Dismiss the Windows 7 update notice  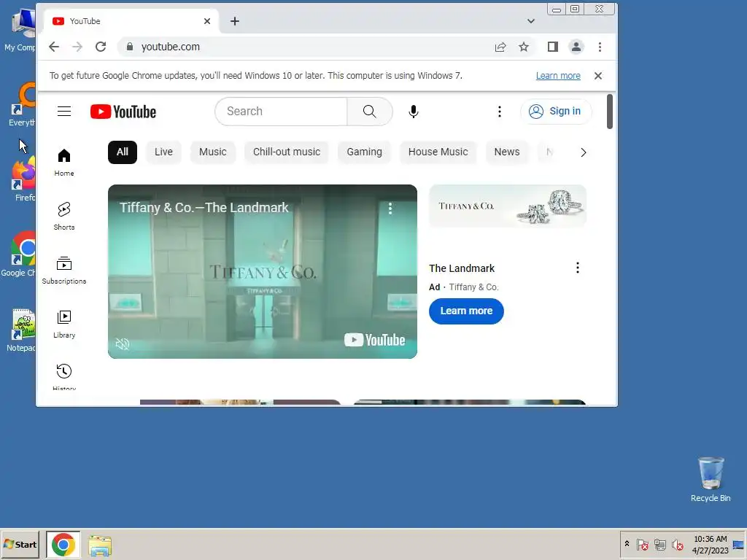598,76
